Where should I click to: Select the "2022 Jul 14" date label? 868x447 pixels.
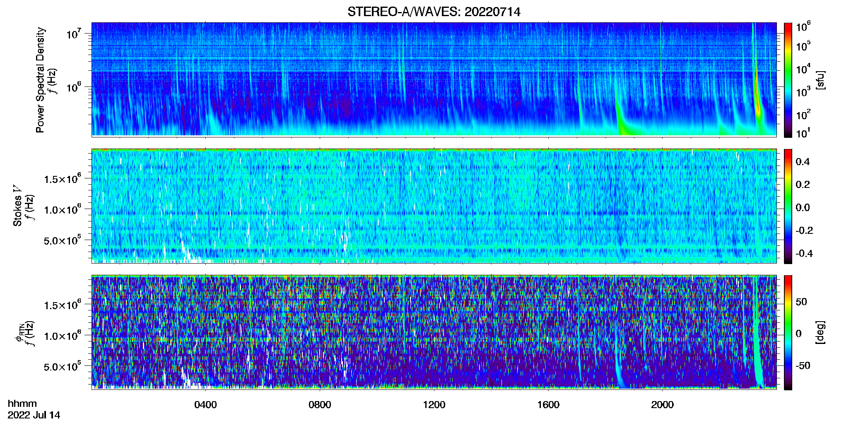34,415
